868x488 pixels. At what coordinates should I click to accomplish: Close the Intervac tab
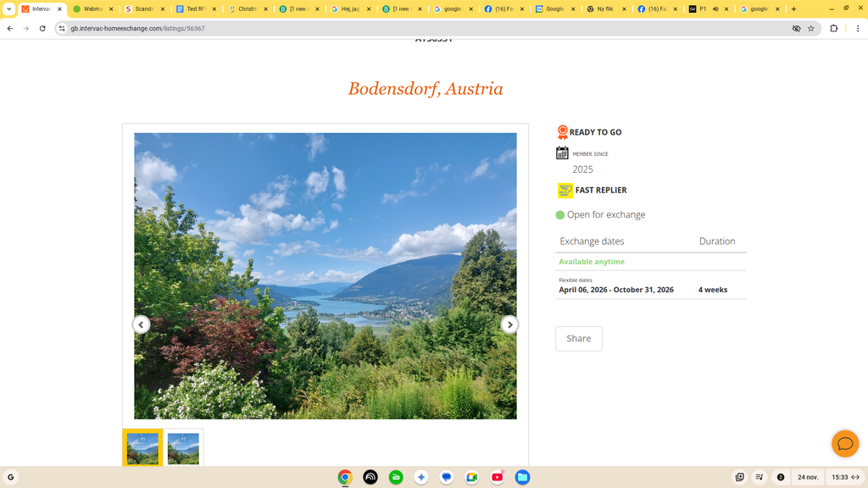tap(59, 9)
